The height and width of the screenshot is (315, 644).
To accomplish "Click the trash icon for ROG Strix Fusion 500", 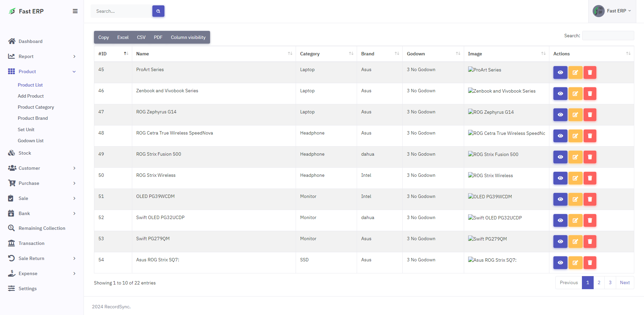I will click(x=590, y=157).
